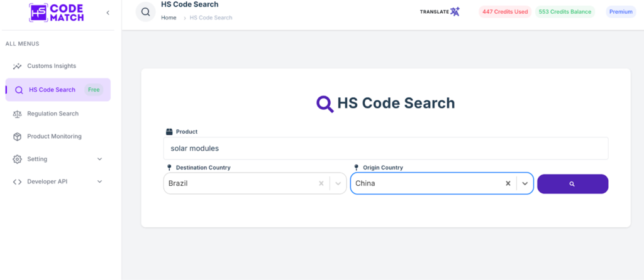
Task: Collapse the sidebar with the chevron arrow
Action: pyautogui.click(x=108, y=13)
